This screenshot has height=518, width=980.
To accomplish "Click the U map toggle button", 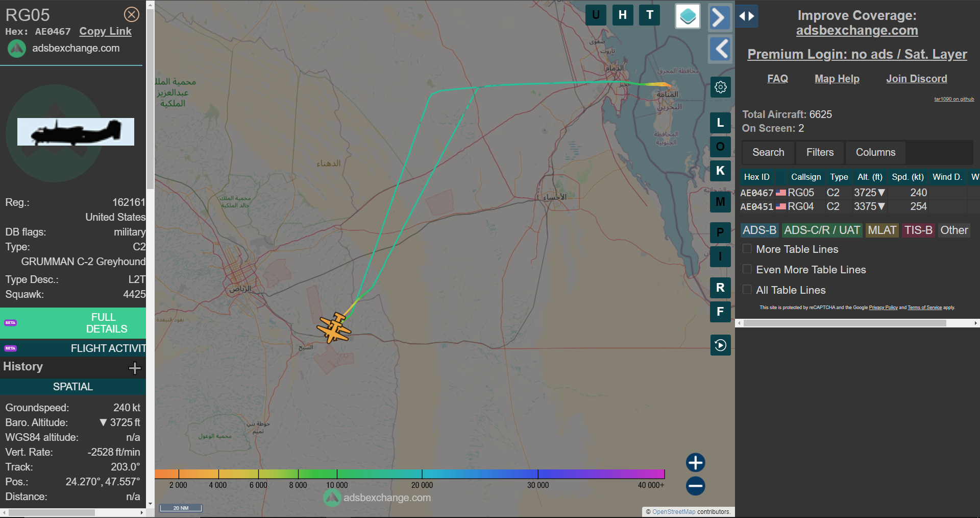I will click(596, 15).
